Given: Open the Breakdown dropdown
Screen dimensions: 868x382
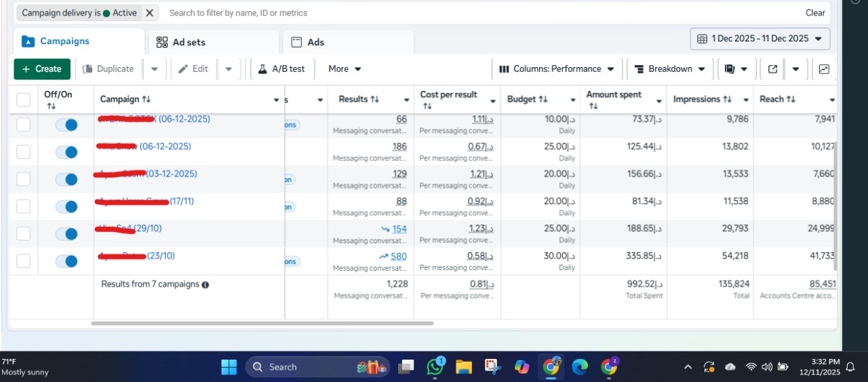Looking at the screenshot, I should tap(670, 69).
